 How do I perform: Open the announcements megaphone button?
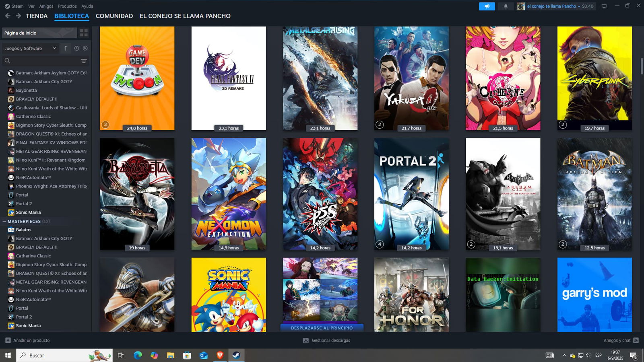pyautogui.click(x=487, y=6)
